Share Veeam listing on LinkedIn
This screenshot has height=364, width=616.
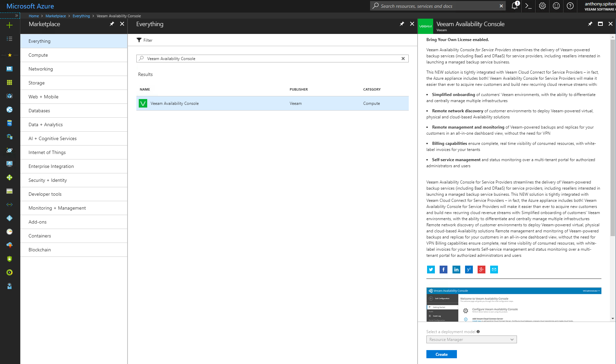[x=456, y=269]
